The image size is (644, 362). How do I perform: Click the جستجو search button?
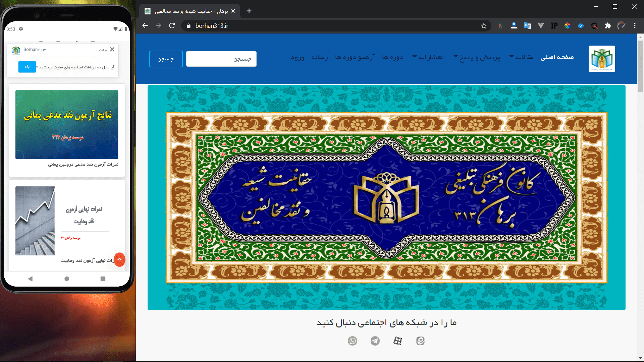coord(166,59)
